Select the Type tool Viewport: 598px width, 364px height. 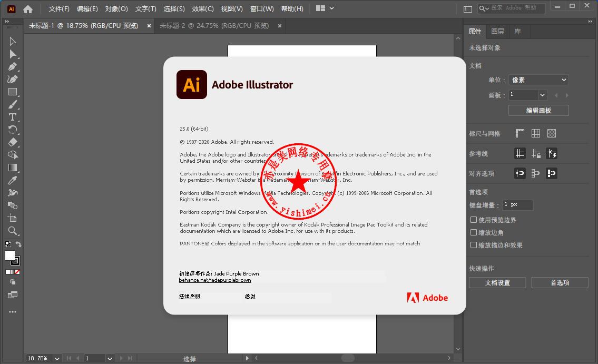(x=13, y=117)
